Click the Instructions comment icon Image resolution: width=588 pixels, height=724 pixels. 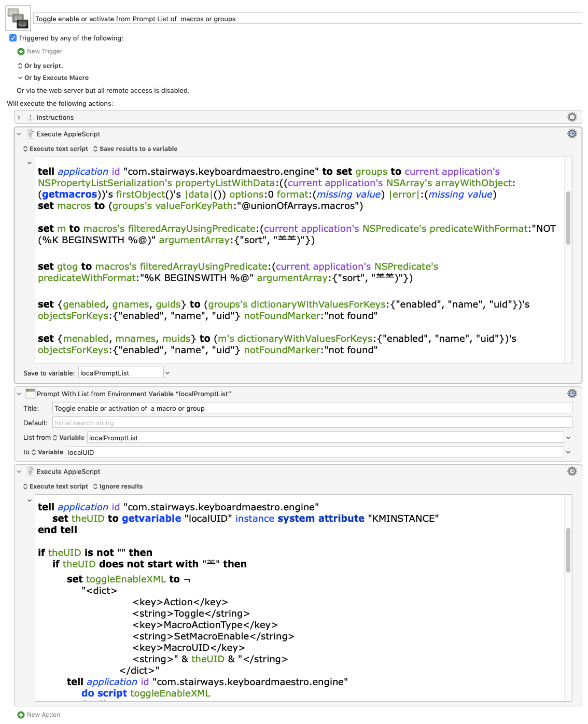(30, 117)
